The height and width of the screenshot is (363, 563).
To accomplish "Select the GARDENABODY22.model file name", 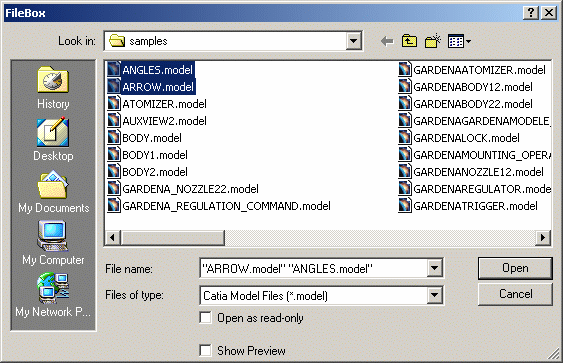I will (x=473, y=104).
